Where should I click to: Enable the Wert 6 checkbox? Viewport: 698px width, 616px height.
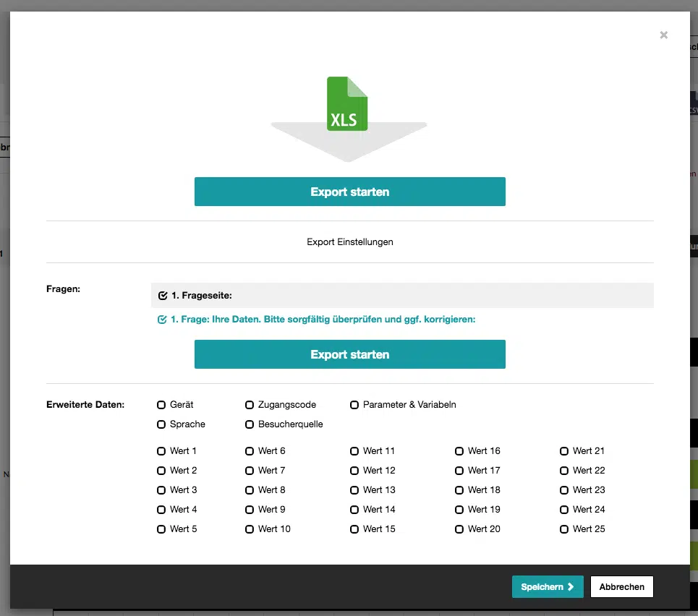tap(250, 451)
